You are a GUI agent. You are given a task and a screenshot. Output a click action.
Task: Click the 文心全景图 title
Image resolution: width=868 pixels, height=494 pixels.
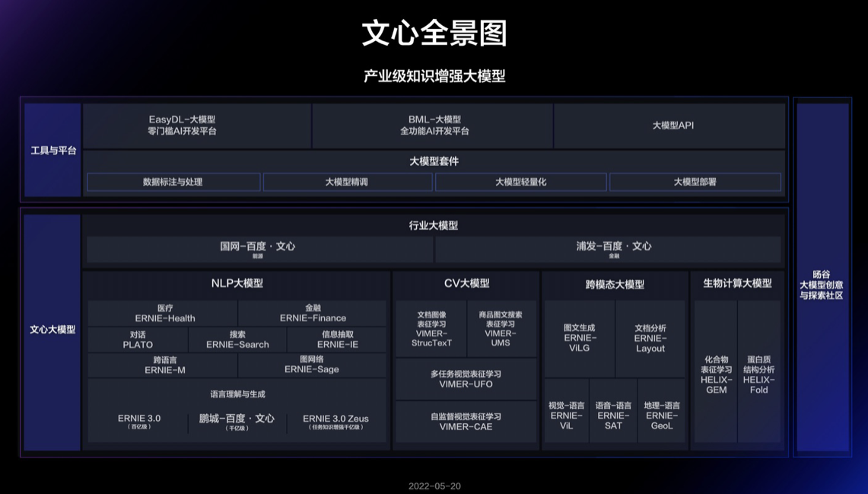434,33
